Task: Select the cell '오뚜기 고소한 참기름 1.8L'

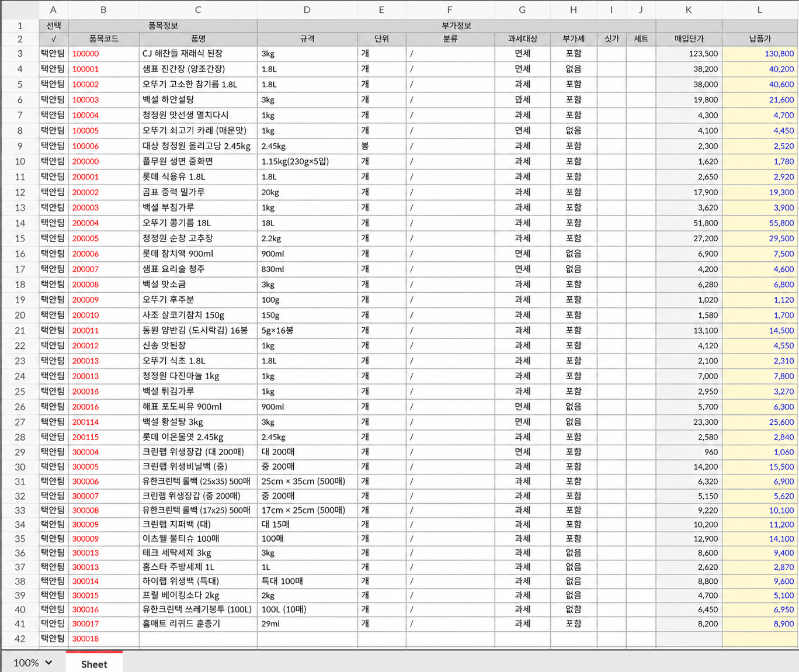Action: click(x=198, y=84)
